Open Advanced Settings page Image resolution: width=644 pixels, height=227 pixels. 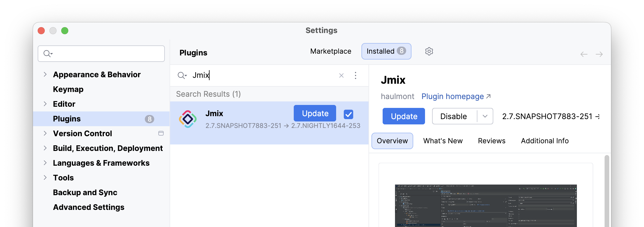pyautogui.click(x=89, y=207)
